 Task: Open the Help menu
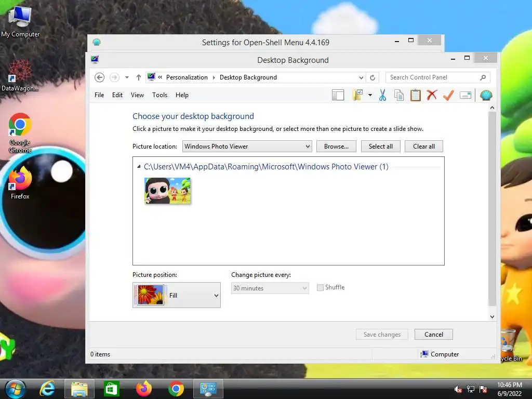pyautogui.click(x=182, y=95)
